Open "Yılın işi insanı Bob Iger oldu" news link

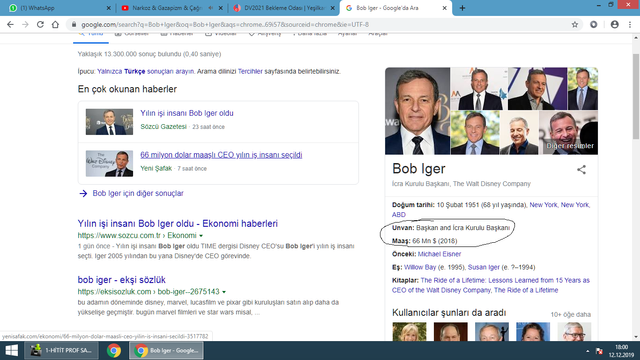187,113
